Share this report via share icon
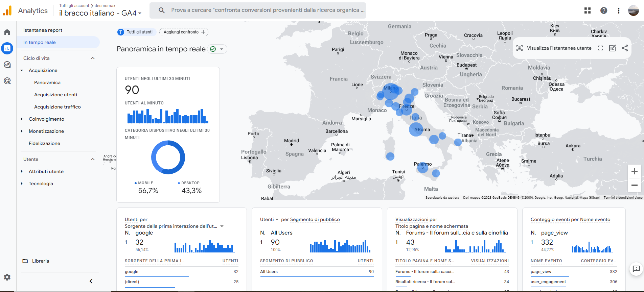This screenshot has width=644, height=292. click(x=625, y=48)
